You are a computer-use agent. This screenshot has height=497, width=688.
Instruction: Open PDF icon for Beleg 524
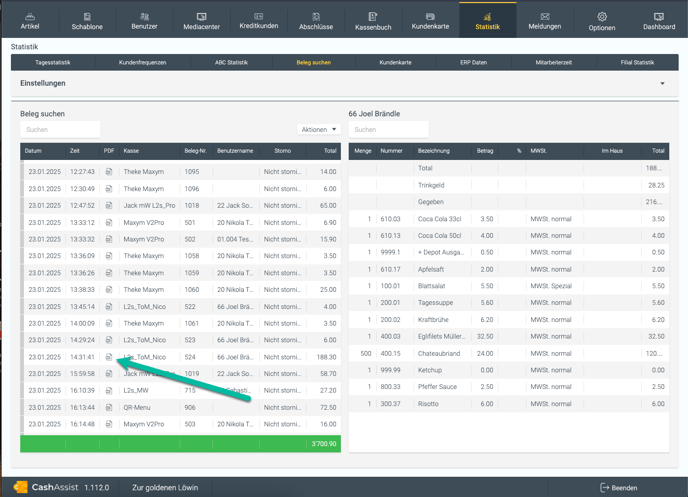(x=109, y=357)
